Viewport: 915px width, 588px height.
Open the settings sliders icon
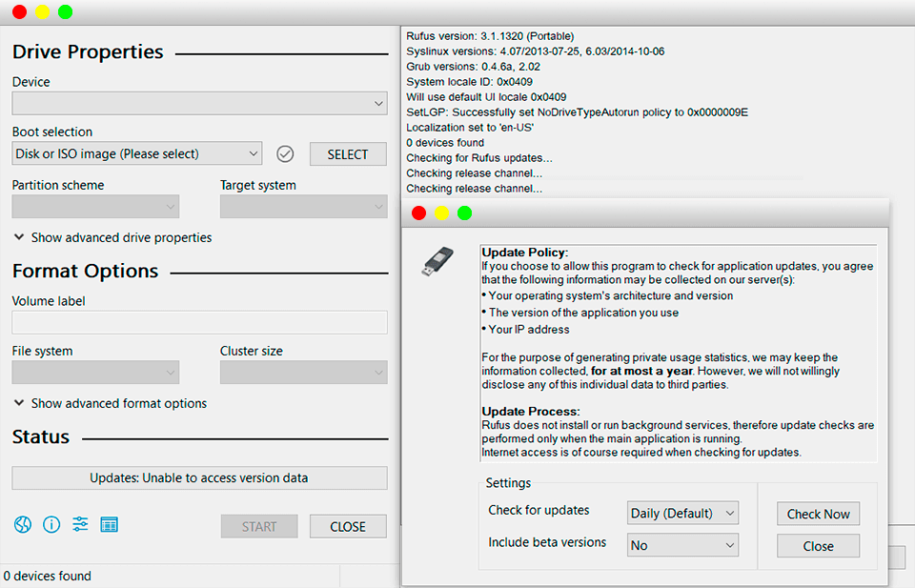(x=80, y=525)
